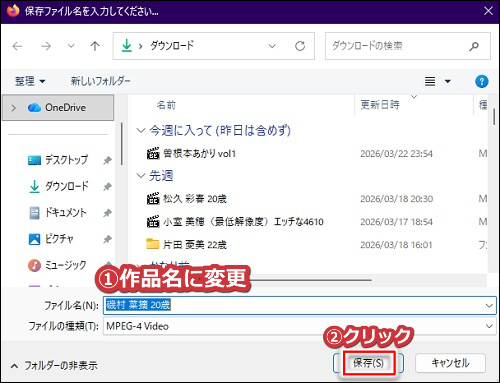This screenshot has height=383, width=500.
Task: Select the file 松久 彩妻 20歳
Action: coord(195,199)
